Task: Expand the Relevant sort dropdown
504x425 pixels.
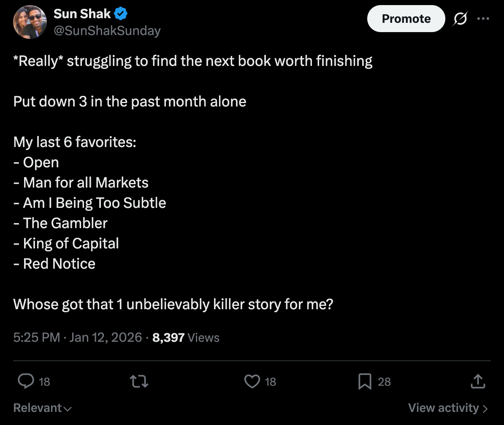Action: pyautogui.click(x=42, y=408)
